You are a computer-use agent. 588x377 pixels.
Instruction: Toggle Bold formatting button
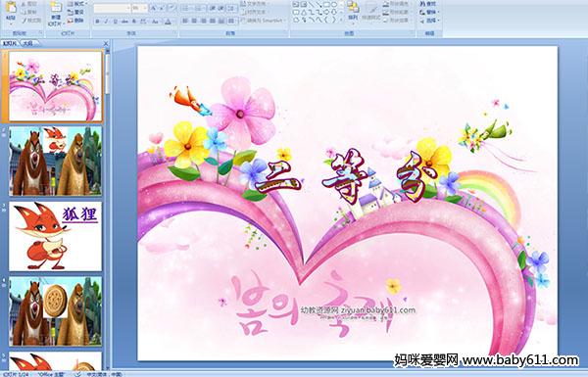click(97, 22)
